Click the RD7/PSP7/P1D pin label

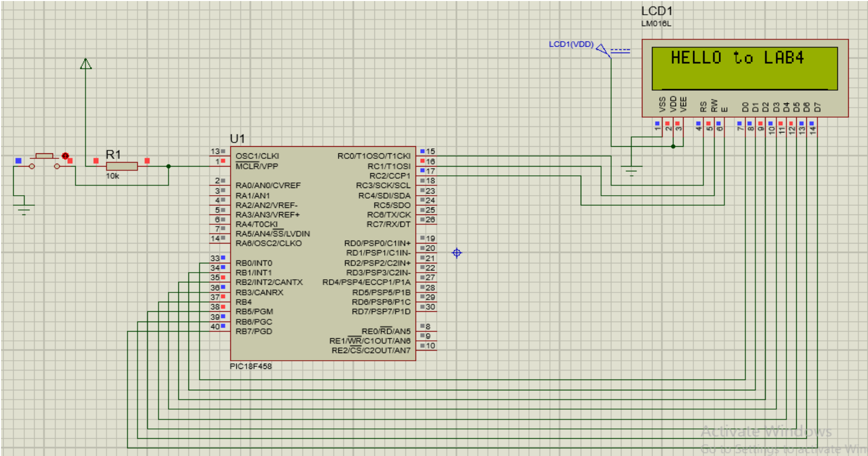[x=381, y=312]
